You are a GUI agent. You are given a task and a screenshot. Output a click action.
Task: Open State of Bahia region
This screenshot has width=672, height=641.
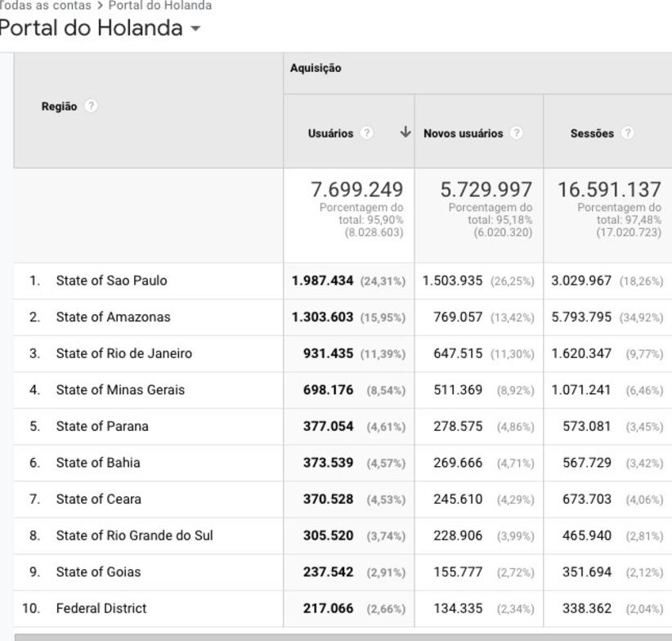tap(98, 463)
